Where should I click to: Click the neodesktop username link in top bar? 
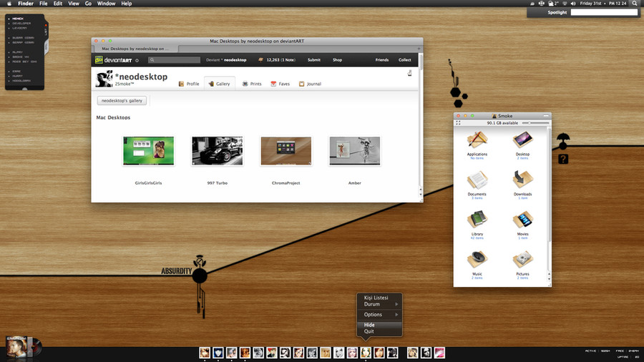click(235, 60)
